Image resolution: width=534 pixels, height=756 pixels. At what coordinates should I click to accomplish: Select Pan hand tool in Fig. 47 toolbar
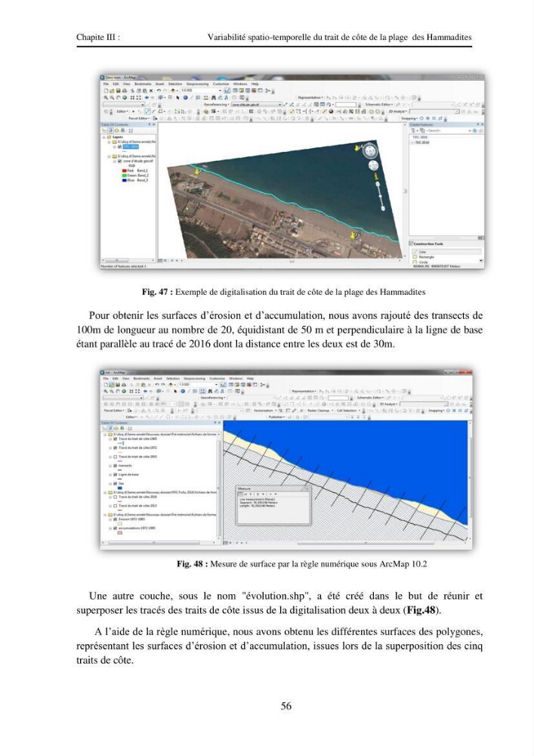coord(118,98)
